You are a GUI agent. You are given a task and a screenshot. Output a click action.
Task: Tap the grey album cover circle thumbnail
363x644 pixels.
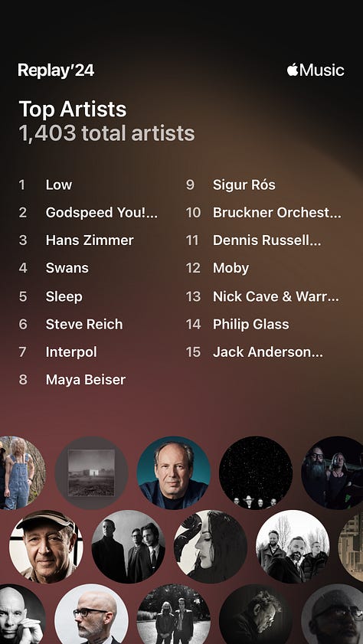[x=92, y=472]
